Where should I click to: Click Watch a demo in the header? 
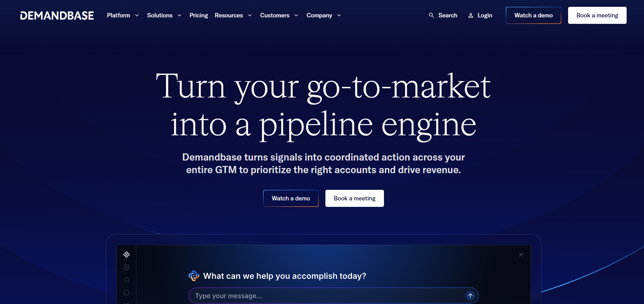(533, 15)
